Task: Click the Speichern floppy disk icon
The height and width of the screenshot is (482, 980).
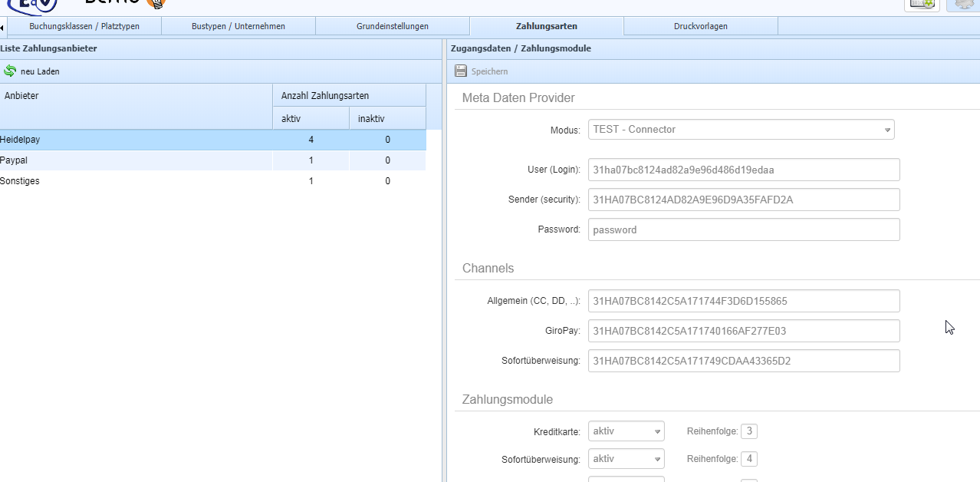Action: click(x=461, y=71)
